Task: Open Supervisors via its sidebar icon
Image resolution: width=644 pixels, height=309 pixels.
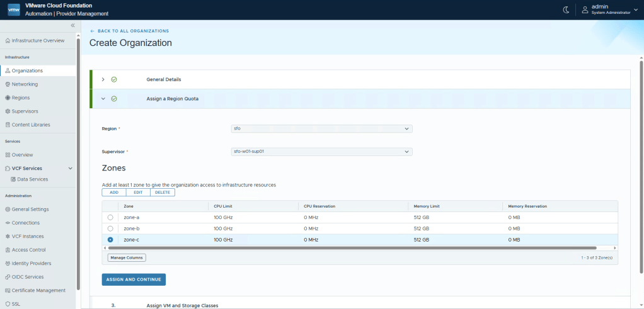Action: pos(8,111)
